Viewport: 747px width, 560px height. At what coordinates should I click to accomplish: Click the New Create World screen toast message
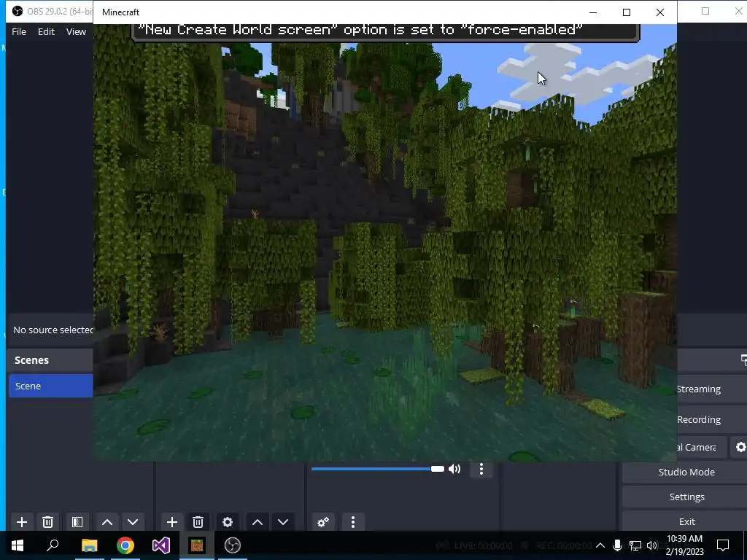385,31
